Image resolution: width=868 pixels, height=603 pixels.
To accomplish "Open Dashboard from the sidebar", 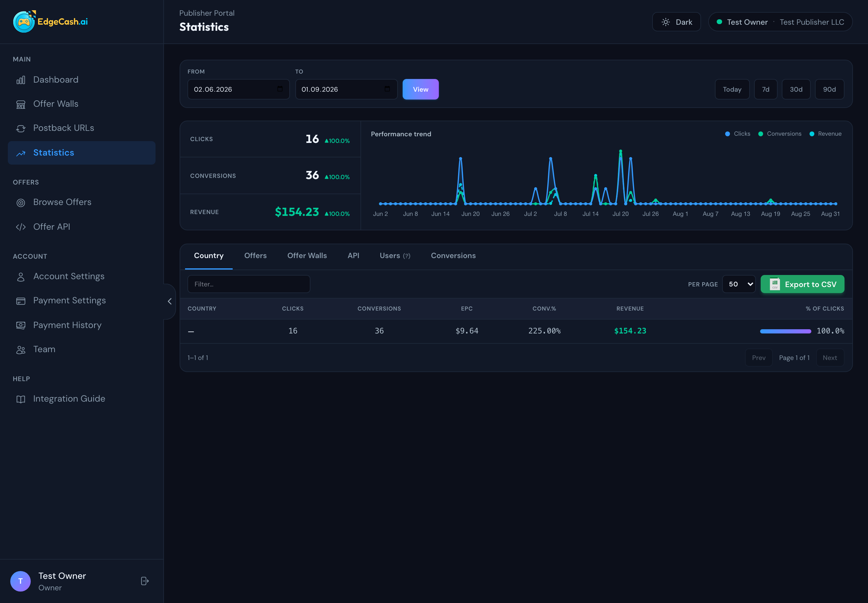I will [x=82, y=80].
